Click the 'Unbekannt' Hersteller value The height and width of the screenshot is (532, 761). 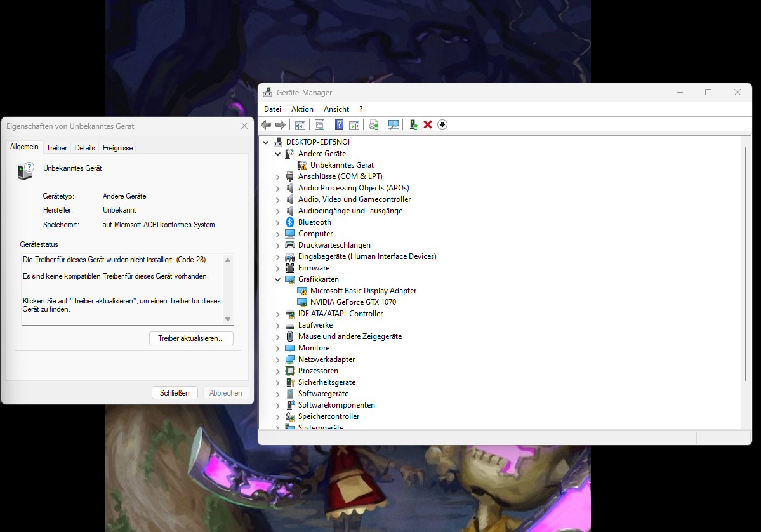click(119, 210)
